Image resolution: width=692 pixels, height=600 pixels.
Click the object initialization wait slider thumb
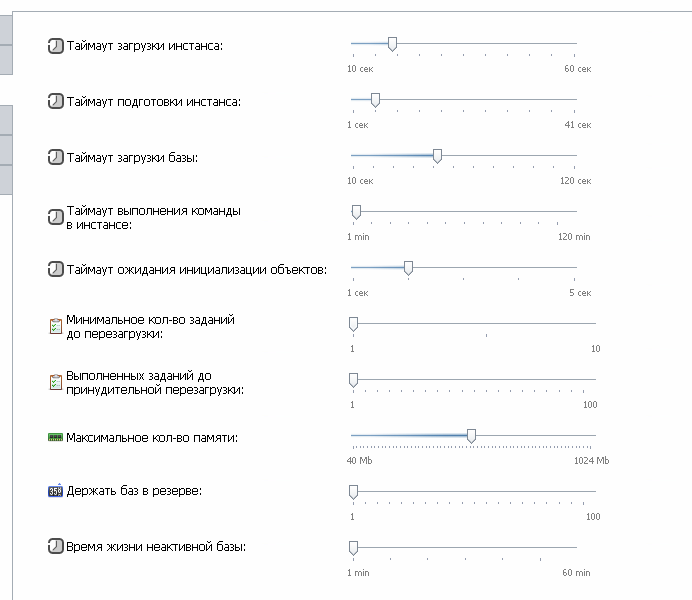(408, 268)
